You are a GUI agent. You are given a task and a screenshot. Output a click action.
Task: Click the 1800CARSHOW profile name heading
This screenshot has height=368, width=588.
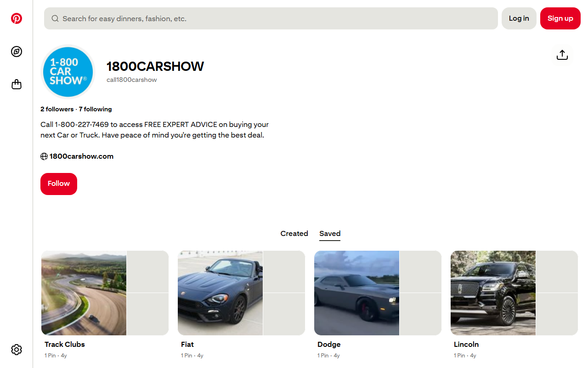(155, 66)
